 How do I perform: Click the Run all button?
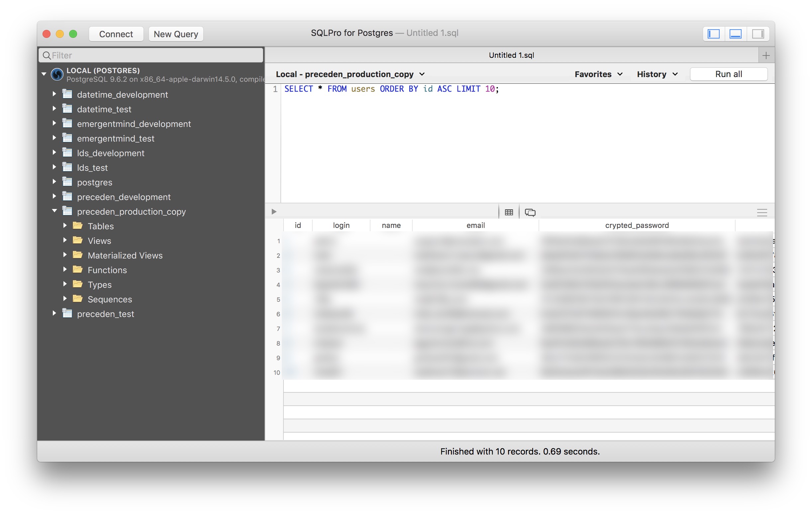728,74
